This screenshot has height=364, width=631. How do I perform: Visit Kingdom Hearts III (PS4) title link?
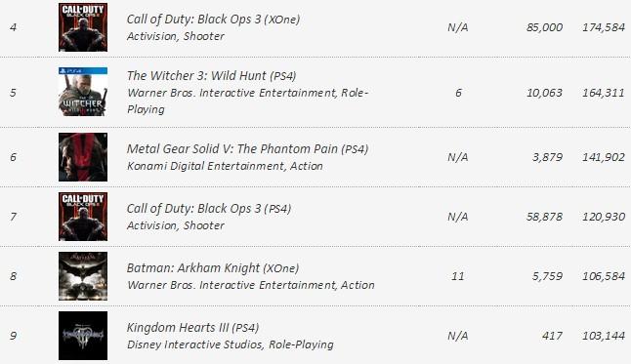[x=192, y=328]
